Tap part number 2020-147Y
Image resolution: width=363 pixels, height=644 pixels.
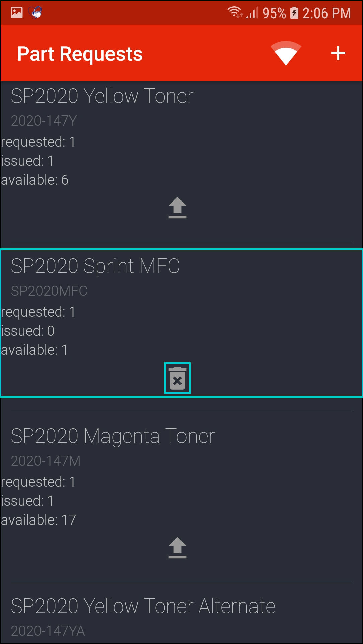coord(44,120)
